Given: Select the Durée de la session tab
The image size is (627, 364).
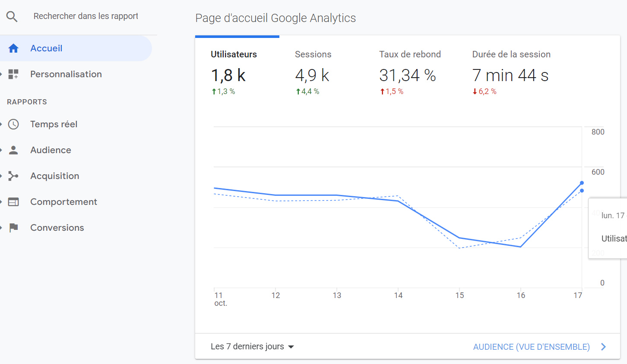Looking at the screenshot, I should pyautogui.click(x=511, y=72).
